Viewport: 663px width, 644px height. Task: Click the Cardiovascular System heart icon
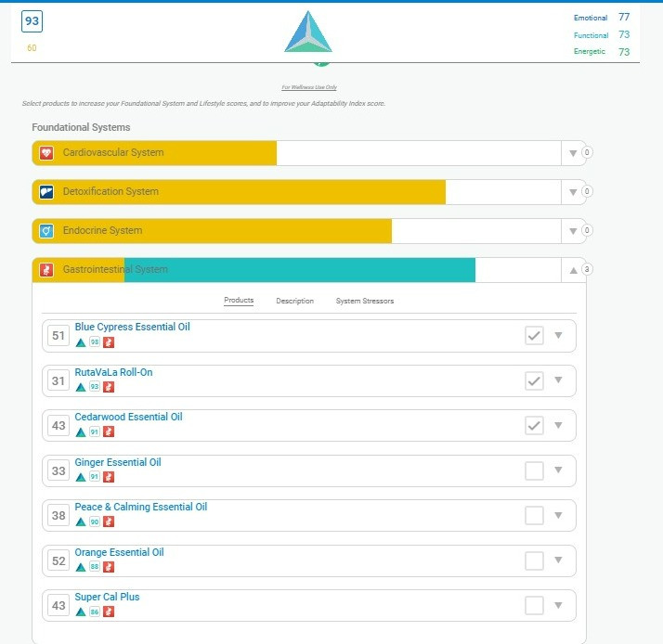(46, 153)
